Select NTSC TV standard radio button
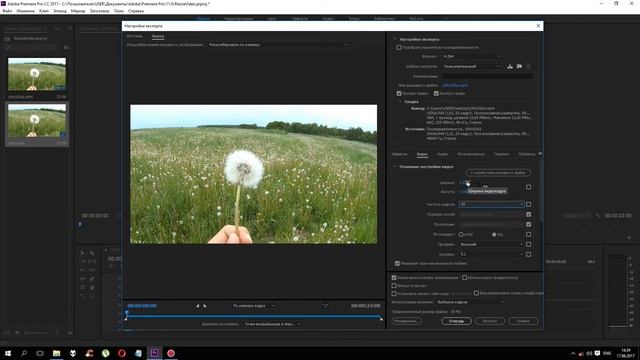Screen dimensions: 640x360 click(x=461, y=234)
